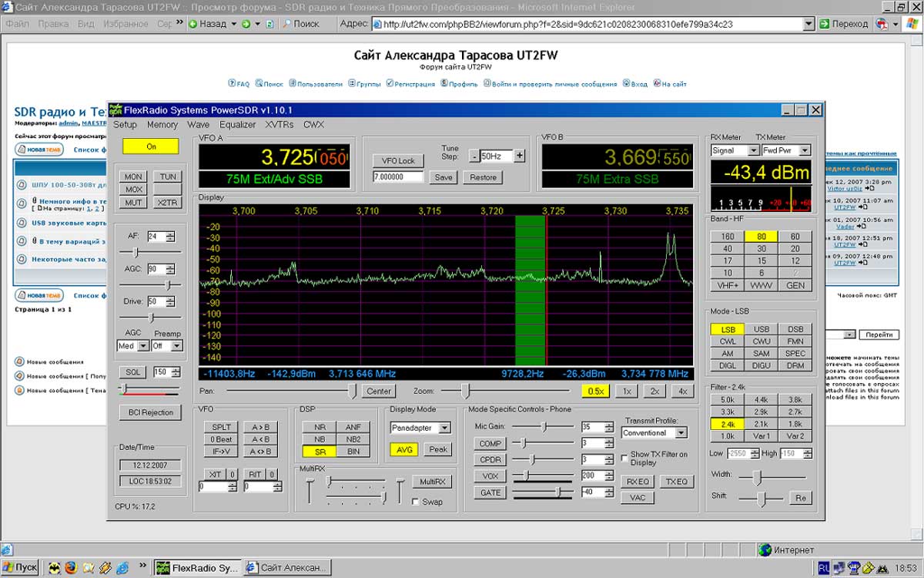The width and height of the screenshot is (924, 578).
Task: Click the Zoom slider handle
Action: [465, 391]
